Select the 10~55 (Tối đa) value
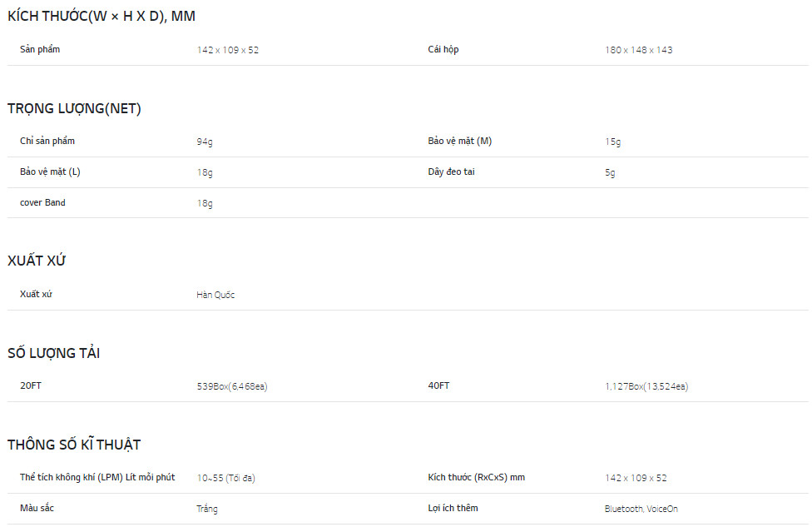 225,478
